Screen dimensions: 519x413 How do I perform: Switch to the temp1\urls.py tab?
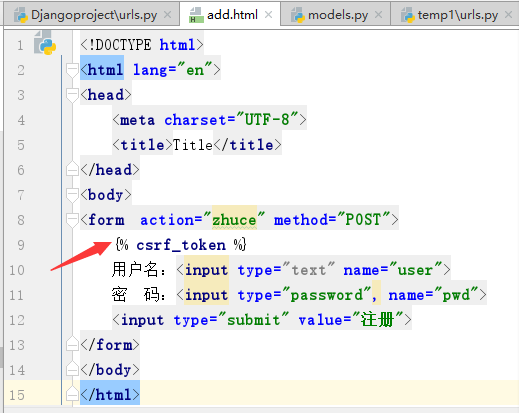(x=455, y=15)
